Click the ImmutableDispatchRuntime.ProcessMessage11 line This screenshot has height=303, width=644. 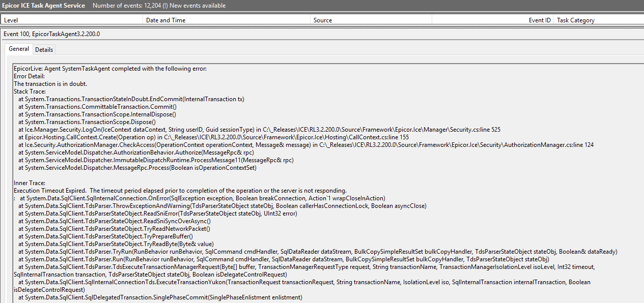click(x=156, y=160)
